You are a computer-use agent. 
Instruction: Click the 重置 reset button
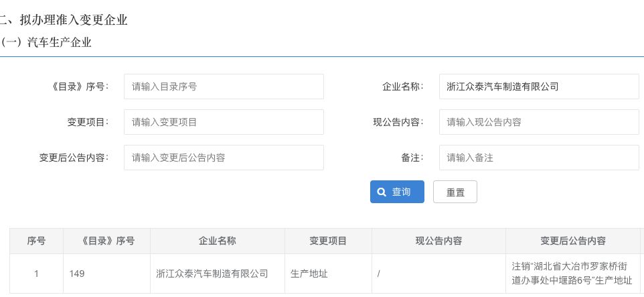coord(455,192)
